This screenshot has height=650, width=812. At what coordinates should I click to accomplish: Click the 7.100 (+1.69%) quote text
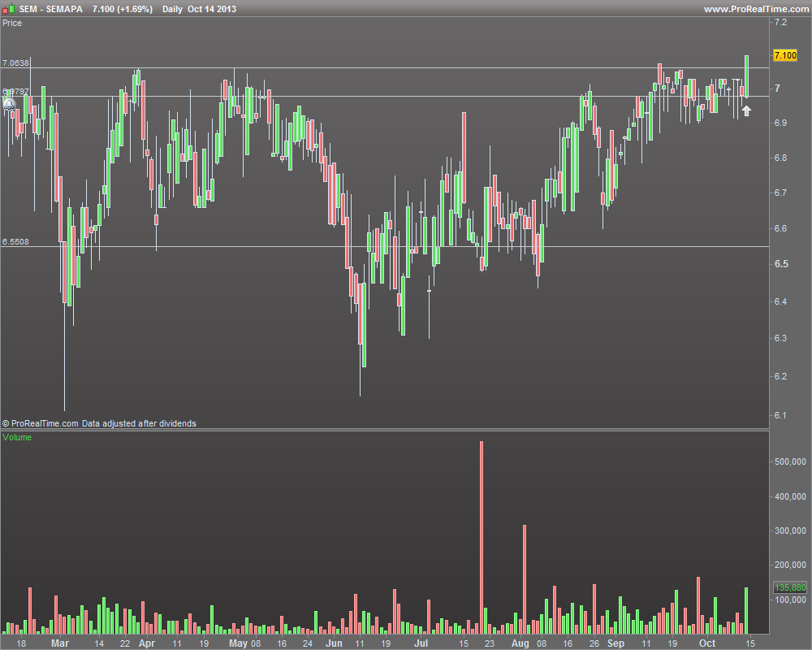click(x=123, y=9)
